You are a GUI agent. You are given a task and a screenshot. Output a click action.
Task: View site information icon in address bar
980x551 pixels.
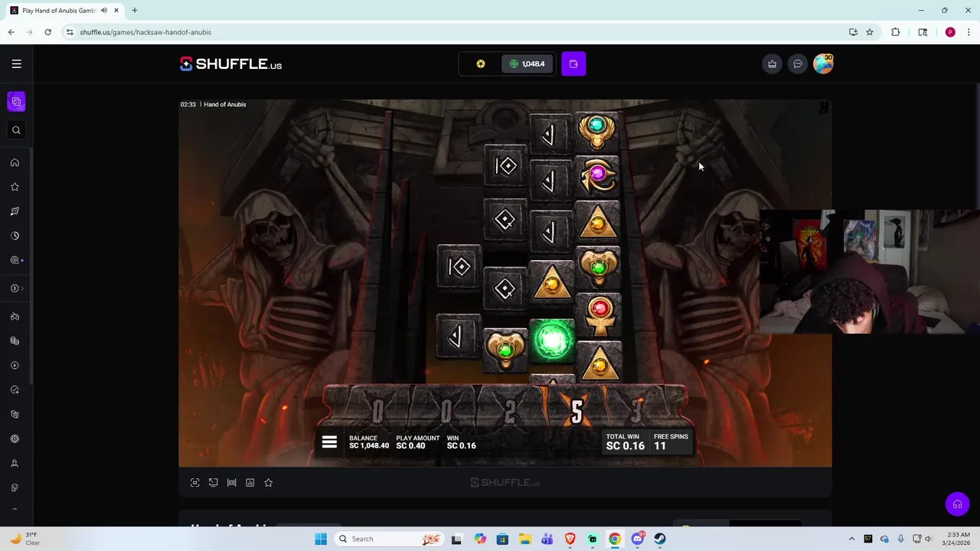coord(70,32)
